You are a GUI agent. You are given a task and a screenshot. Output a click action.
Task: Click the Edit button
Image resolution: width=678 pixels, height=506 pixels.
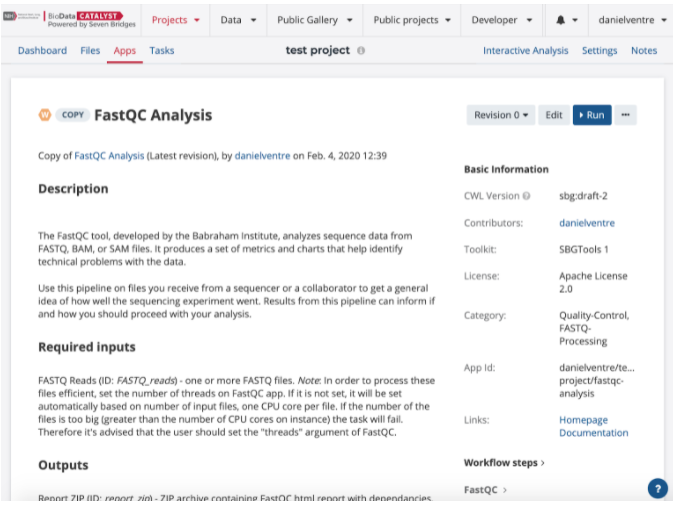coord(553,115)
